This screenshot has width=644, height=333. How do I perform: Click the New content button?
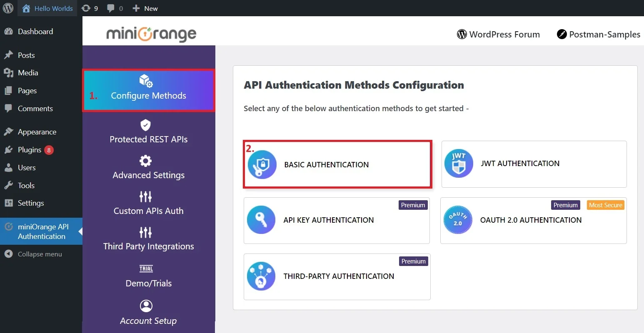pos(145,8)
